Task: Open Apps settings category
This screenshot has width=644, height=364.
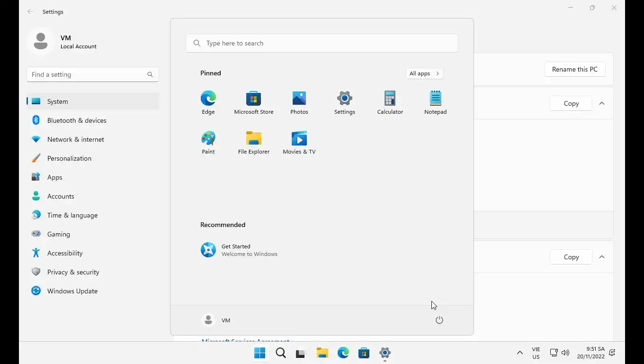Action: (93, 177)
